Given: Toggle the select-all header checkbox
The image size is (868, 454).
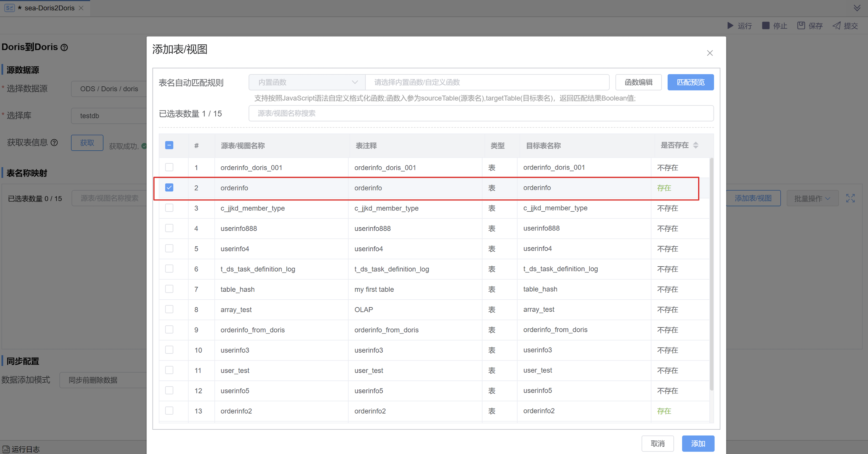Looking at the screenshot, I should (169, 145).
